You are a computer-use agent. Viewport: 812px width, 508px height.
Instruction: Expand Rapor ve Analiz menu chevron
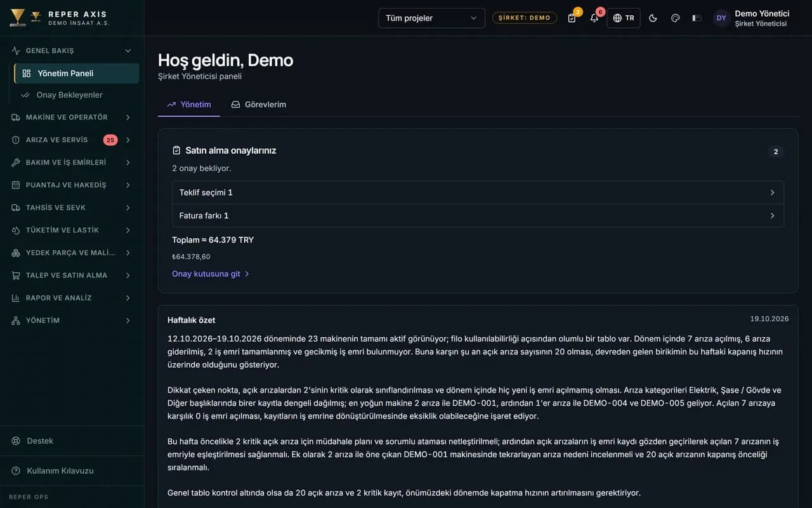(128, 298)
